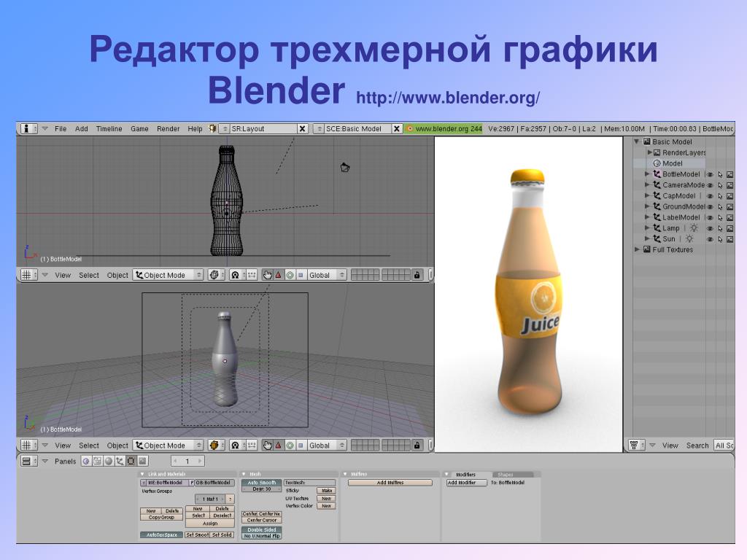Click layer lock icon in top viewport header
Screen dimensions: 747x560
(417, 275)
